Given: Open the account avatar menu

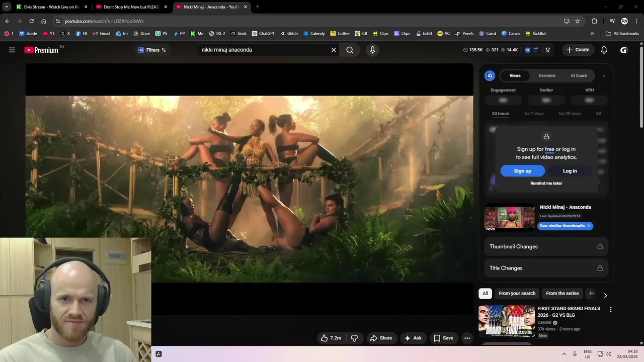Looking at the screenshot, I should point(624,50).
